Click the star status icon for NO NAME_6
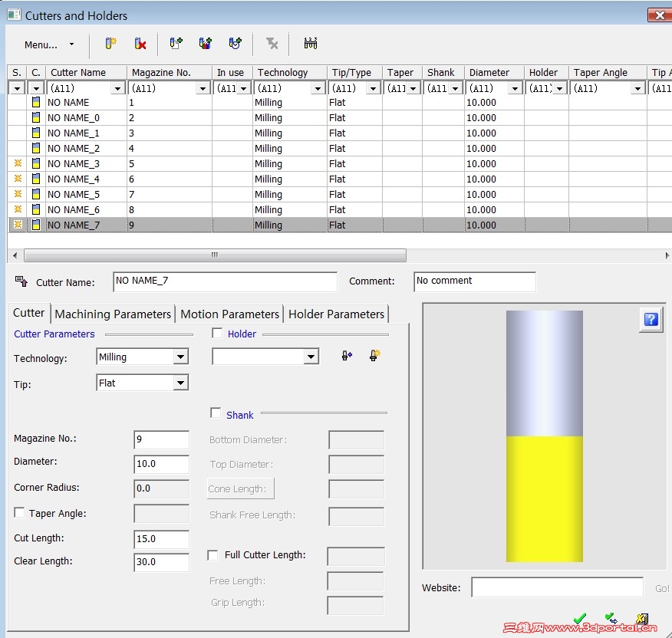672x638 pixels. pyautogui.click(x=18, y=209)
